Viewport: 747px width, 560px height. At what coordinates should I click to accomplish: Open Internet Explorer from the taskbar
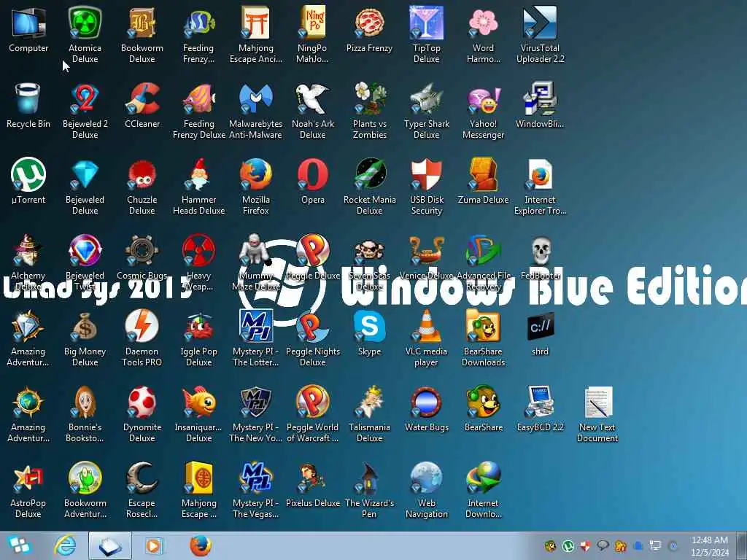click(65, 545)
